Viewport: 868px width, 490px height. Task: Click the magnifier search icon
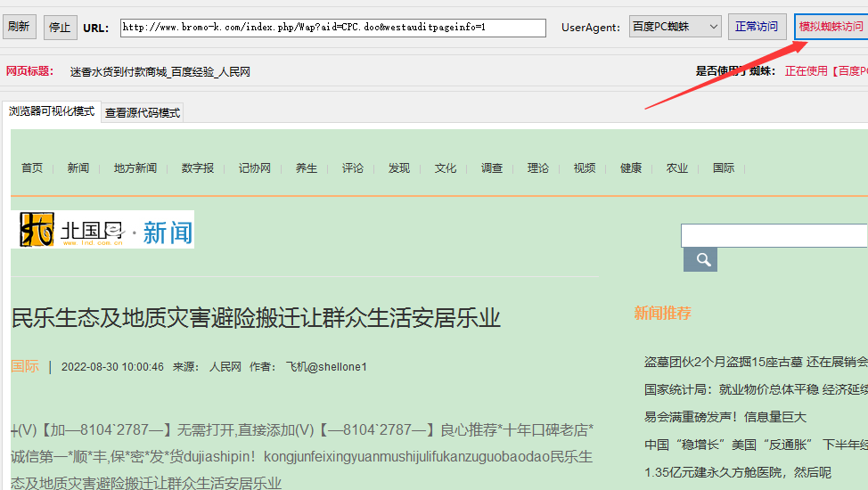pos(700,260)
